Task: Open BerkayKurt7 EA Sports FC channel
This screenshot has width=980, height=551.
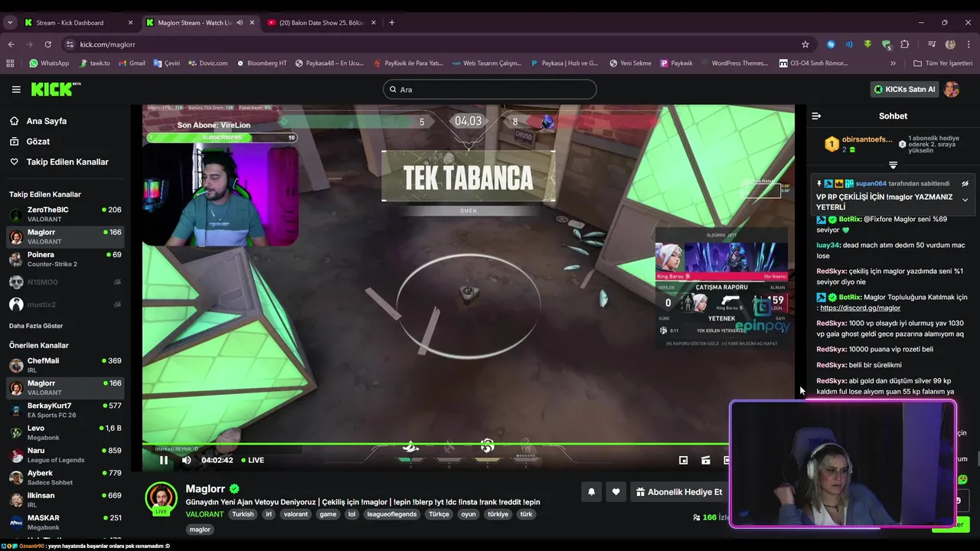Action: [x=64, y=410]
